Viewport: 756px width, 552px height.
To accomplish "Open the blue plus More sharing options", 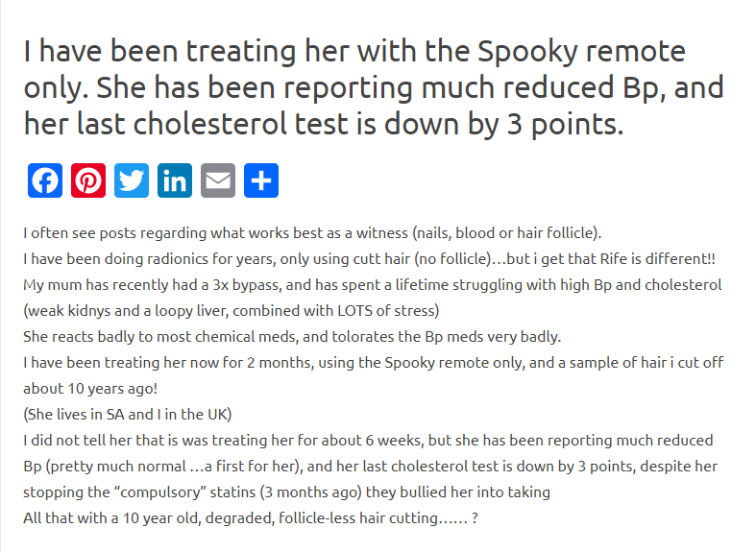I will tap(261, 180).
